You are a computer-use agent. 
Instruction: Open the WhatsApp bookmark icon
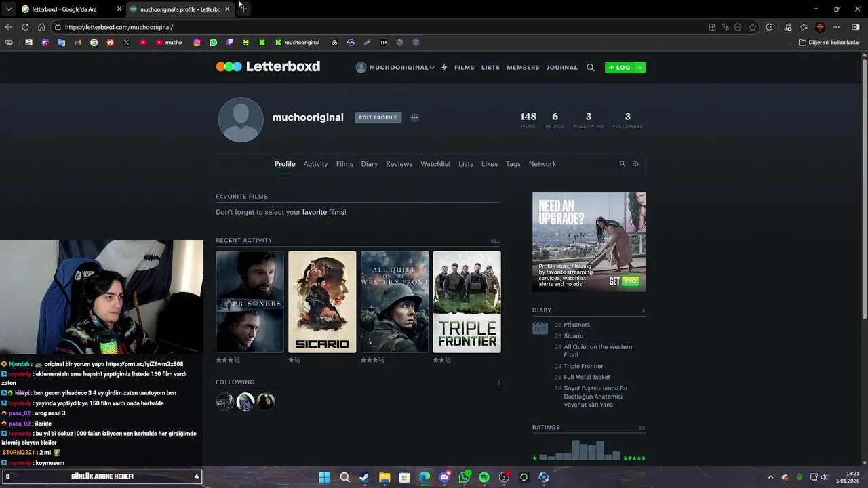[x=214, y=43]
